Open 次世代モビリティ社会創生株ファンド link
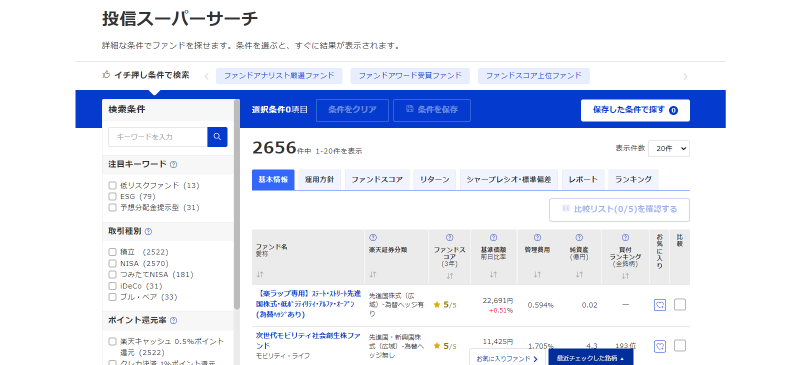The height and width of the screenshot is (365, 801). [x=308, y=340]
